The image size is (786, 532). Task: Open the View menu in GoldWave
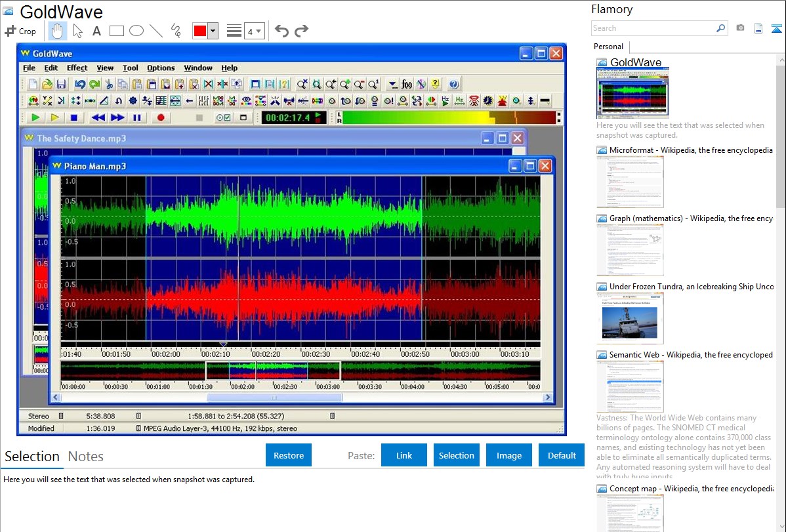(105, 68)
